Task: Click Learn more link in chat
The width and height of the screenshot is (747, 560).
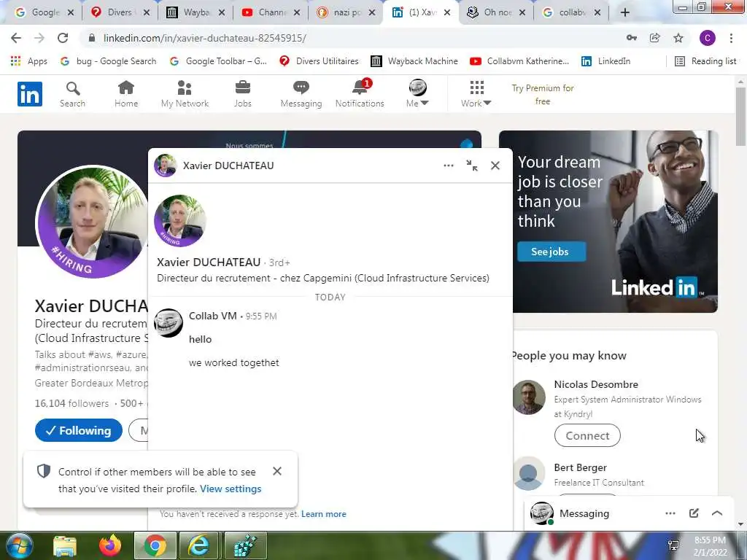Action: [x=323, y=514]
